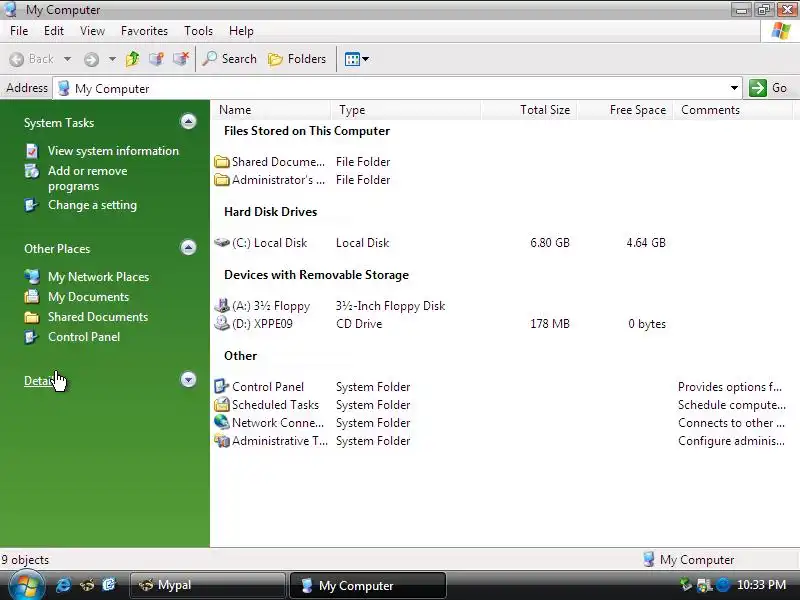Screen dimensions: 800x600
Task: Click the 4.64 GB free space value
Action: [646, 243]
